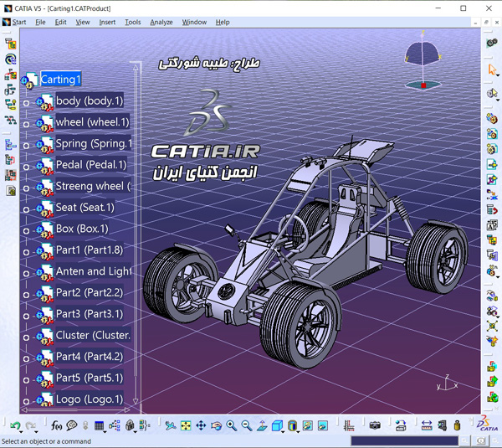
Task: Click the Redo icon in bottom toolbar
Action: 30,425
